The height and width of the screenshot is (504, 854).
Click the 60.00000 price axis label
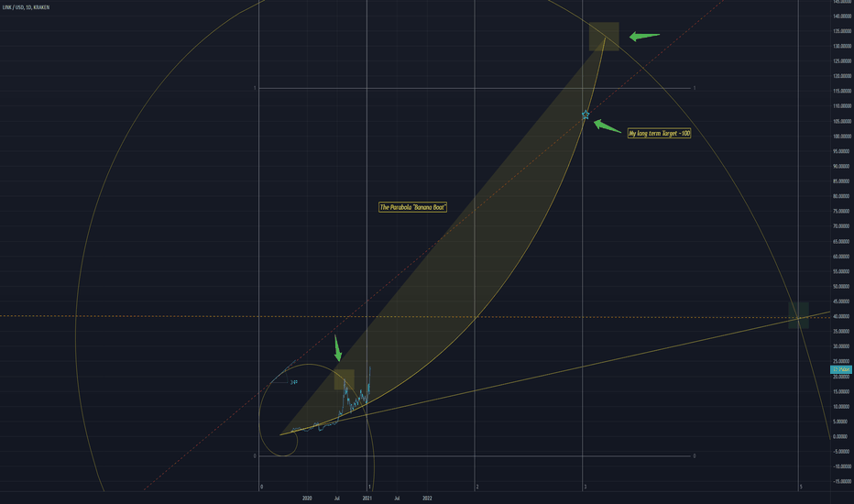click(842, 257)
